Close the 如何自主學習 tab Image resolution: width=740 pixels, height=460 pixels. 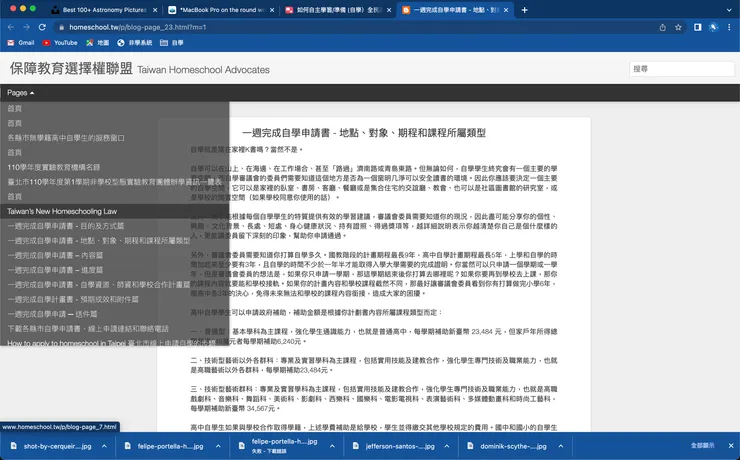click(389, 10)
